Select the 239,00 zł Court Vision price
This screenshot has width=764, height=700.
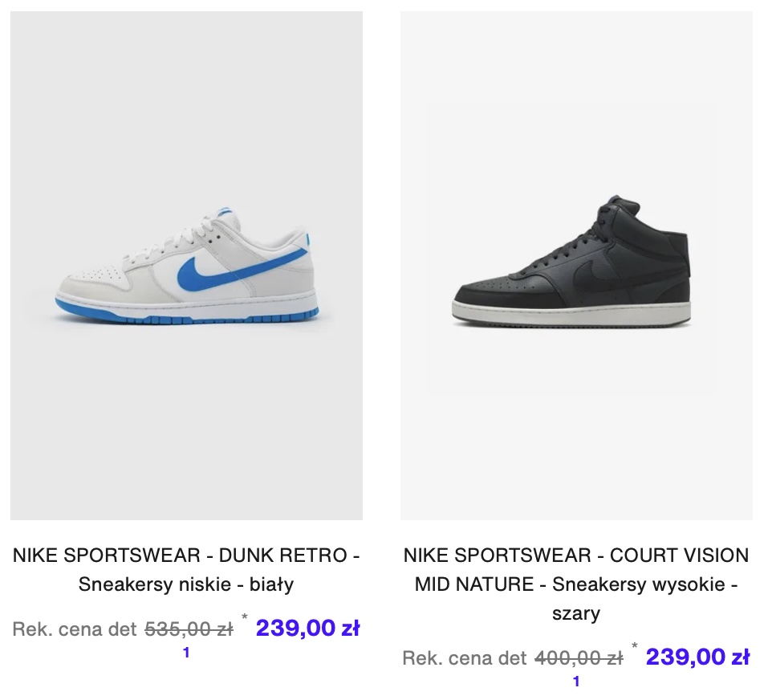point(697,657)
